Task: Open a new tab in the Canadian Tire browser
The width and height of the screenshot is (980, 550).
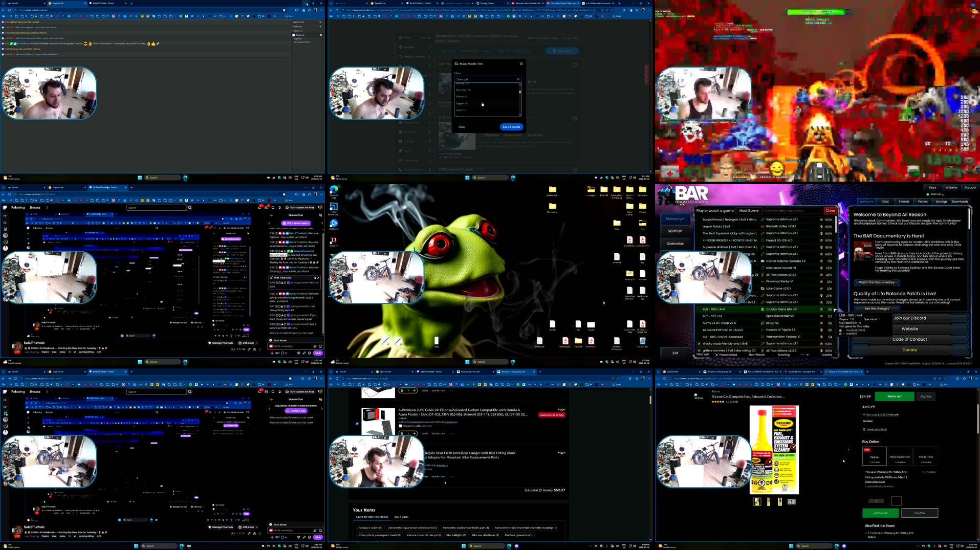Action: click(x=867, y=371)
